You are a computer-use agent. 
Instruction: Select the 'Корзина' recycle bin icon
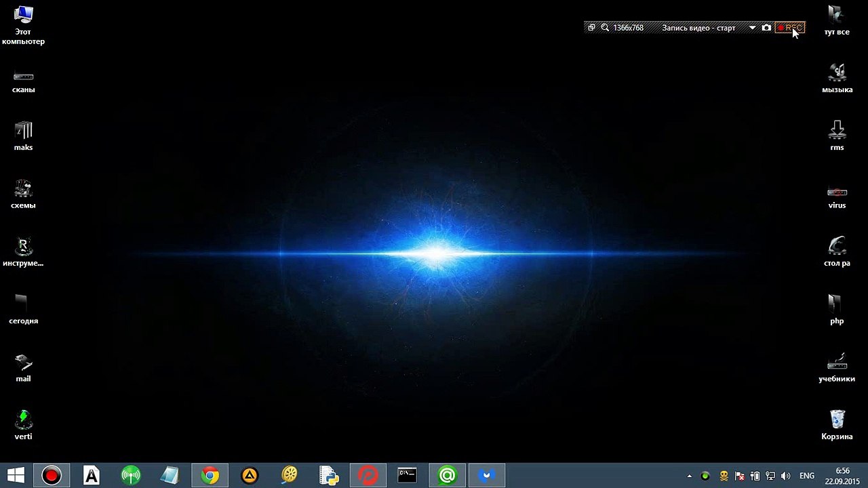(837, 426)
